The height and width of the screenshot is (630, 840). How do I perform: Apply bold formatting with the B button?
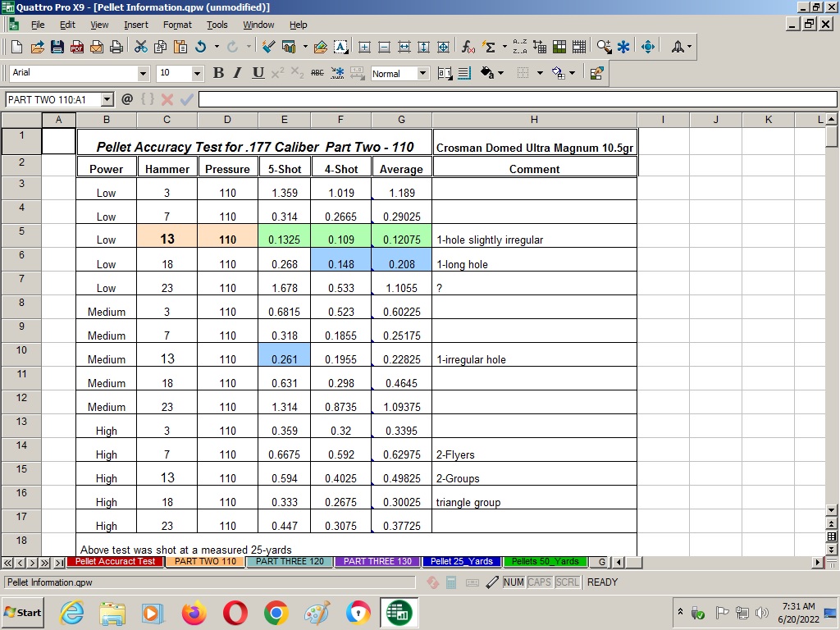pos(218,73)
